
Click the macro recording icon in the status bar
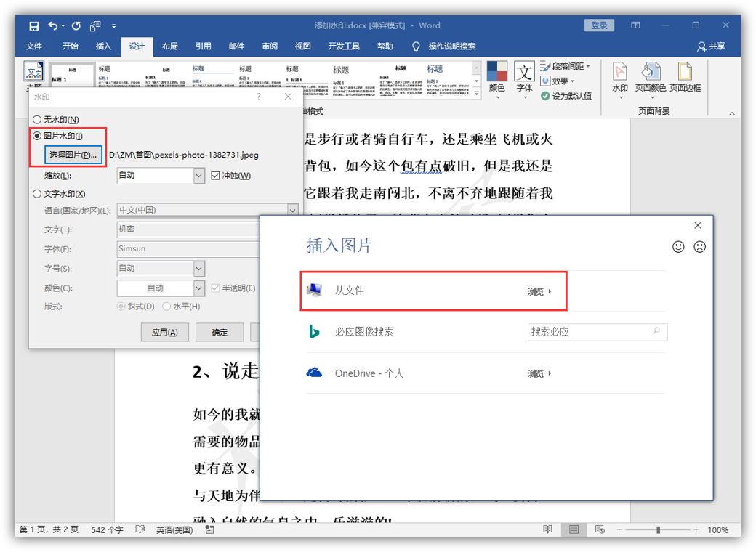[210, 529]
